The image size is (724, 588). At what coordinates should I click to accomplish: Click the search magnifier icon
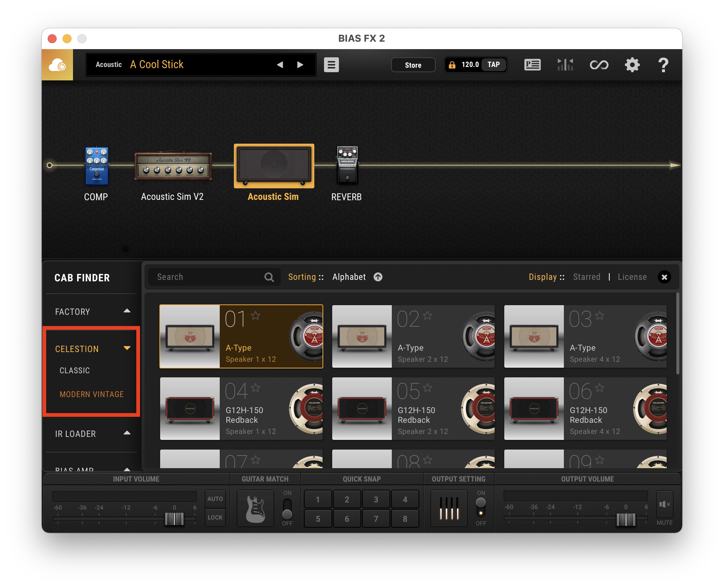pos(269,277)
